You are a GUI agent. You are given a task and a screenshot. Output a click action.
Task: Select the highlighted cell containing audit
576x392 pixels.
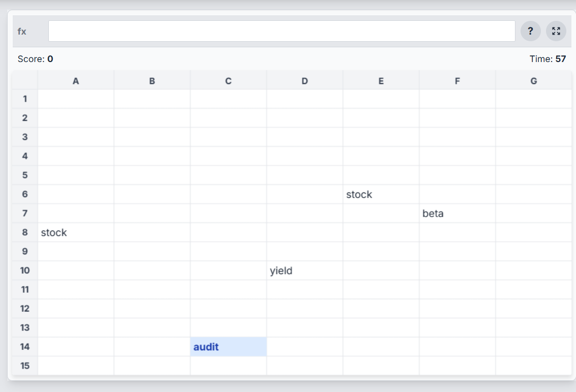tap(228, 347)
